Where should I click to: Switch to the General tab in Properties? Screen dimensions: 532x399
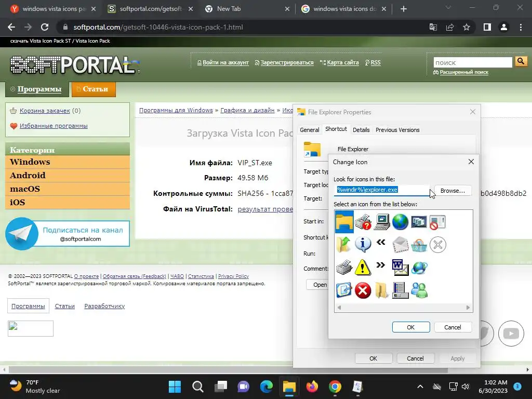click(x=310, y=130)
